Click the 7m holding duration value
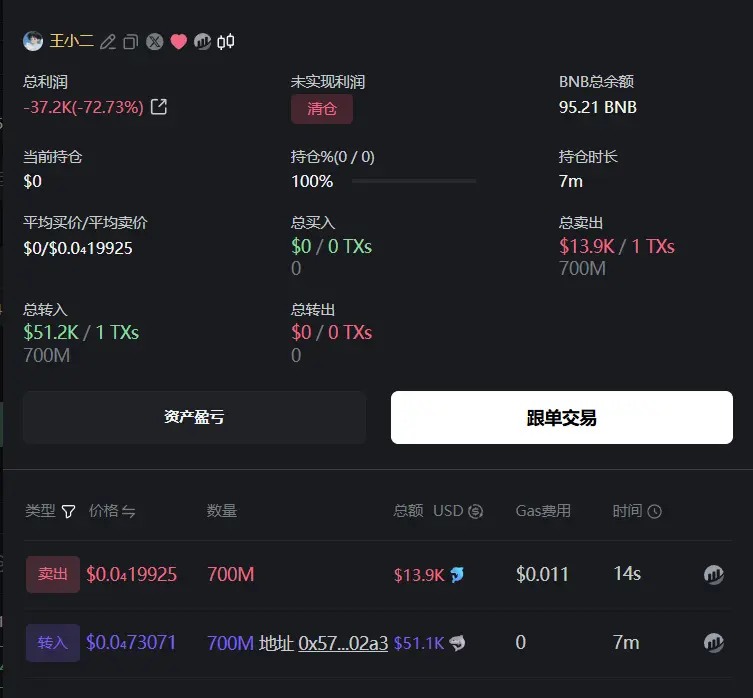Screen dimensions: 753x698 click(x=571, y=182)
